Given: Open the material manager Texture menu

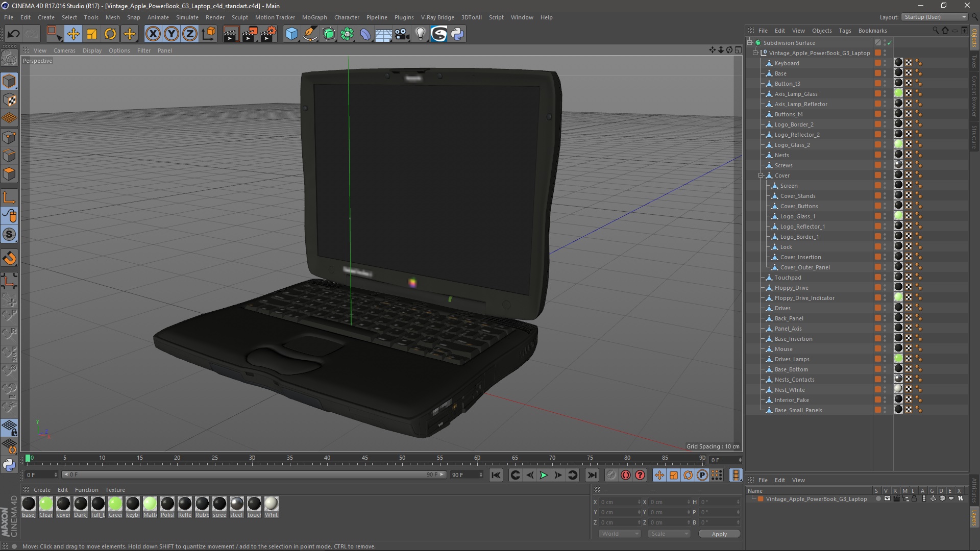Looking at the screenshot, I should point(115,490).
